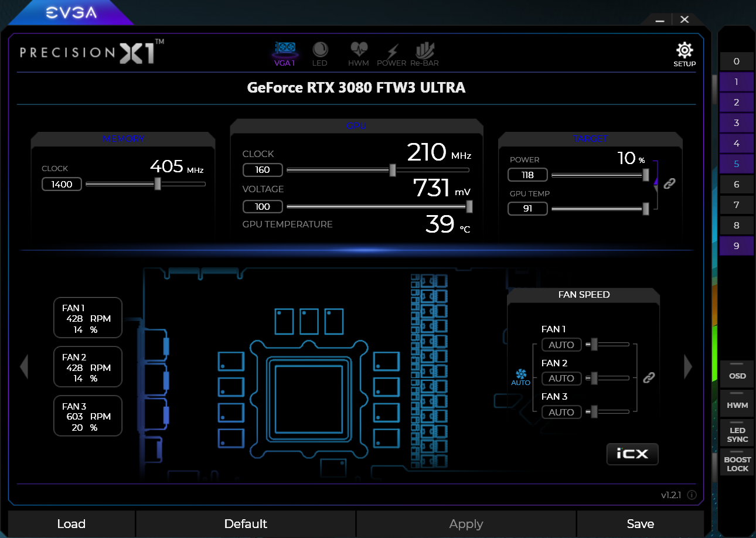Viewport: 756px width, 538px height.
Task: Click the GPU clock offset field 160
Action: tap(263, 170)
